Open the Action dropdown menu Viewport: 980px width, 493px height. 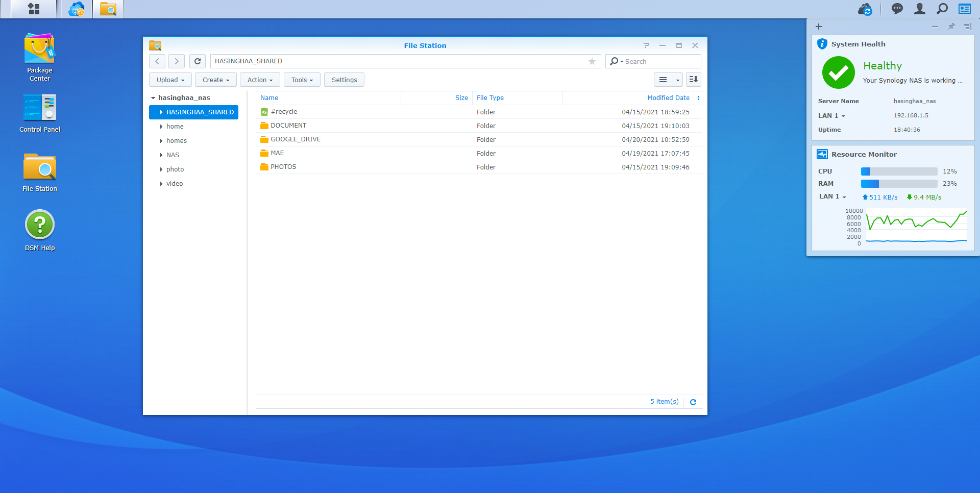coord(260,80)
